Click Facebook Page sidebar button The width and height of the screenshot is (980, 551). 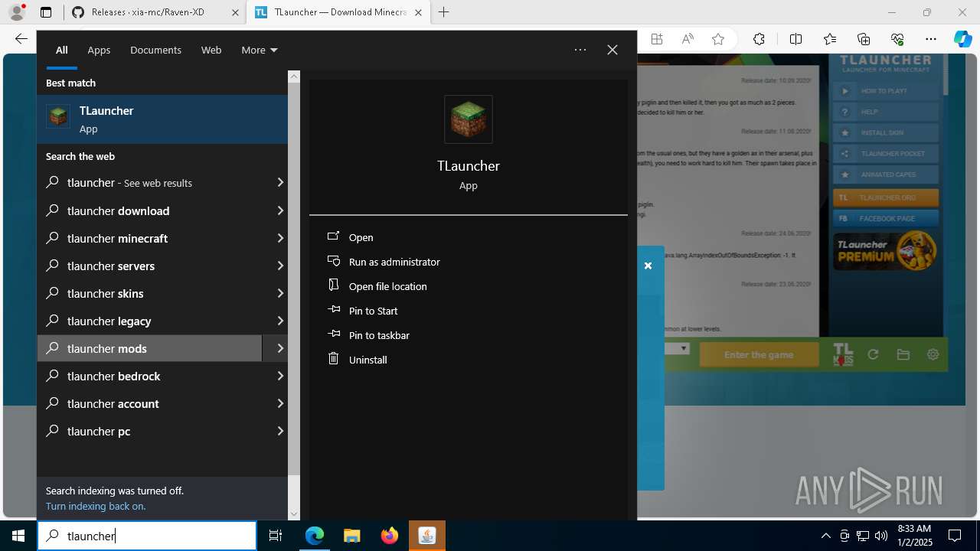tap(886, 218)
